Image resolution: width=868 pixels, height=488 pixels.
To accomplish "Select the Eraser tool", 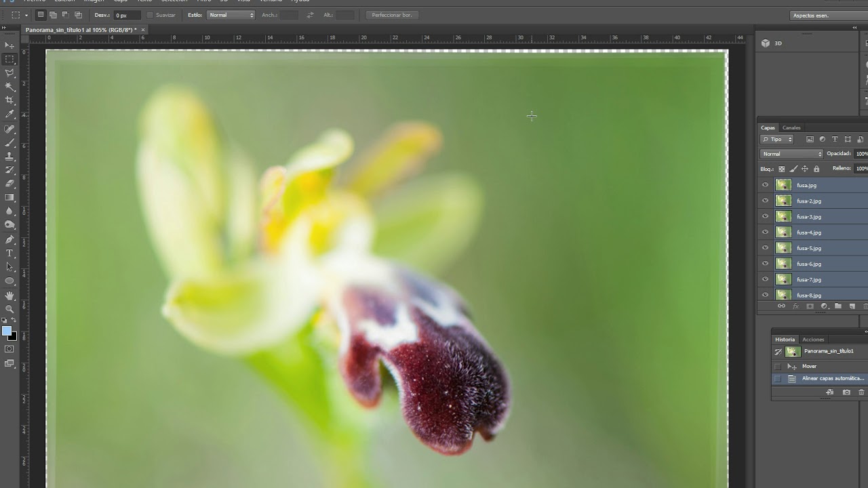I will click(x=9, y=184).
